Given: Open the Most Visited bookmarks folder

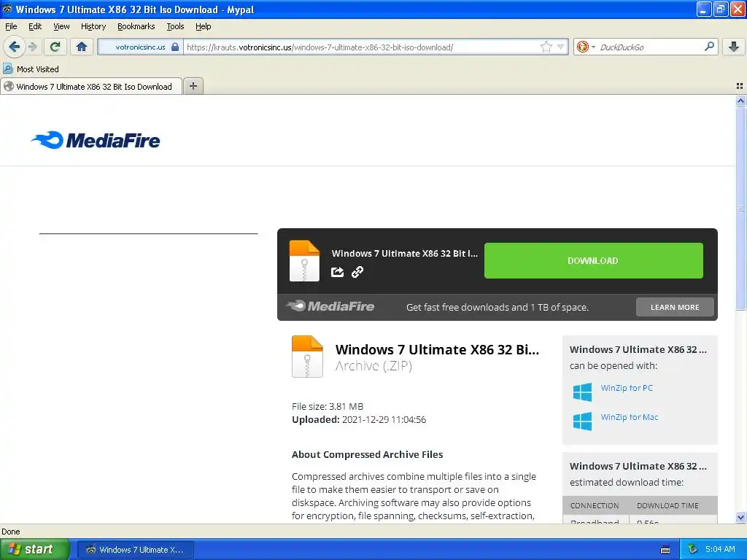Looking at the screenshot, I should click(31, 69).
